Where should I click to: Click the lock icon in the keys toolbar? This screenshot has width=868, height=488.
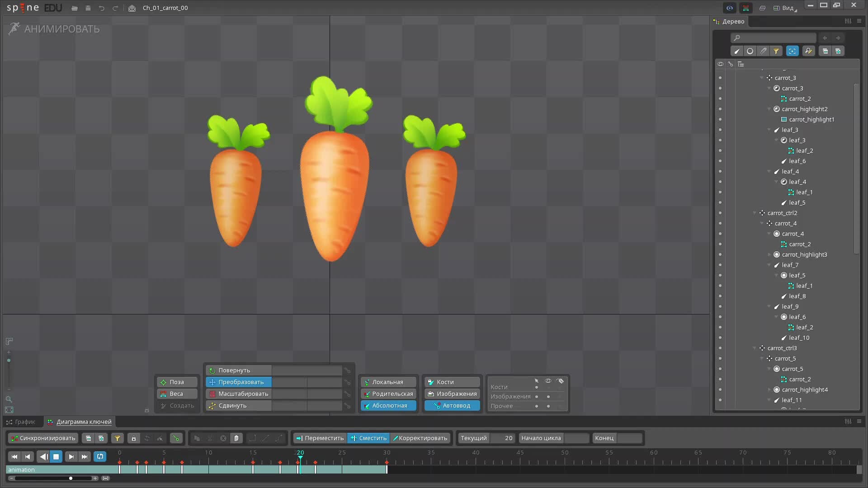[x=134, y=438]
